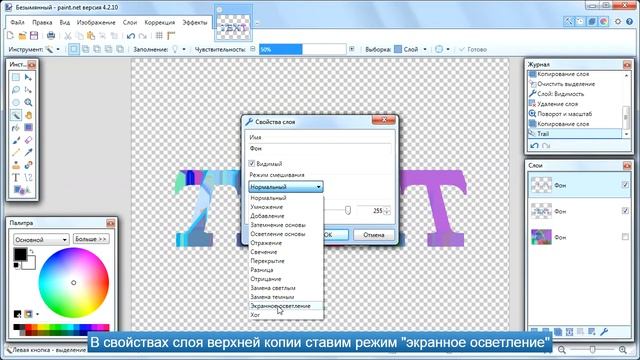Select the Lasso Select tool
This screenshot has width=640, height=360.
tap(16, 90)
